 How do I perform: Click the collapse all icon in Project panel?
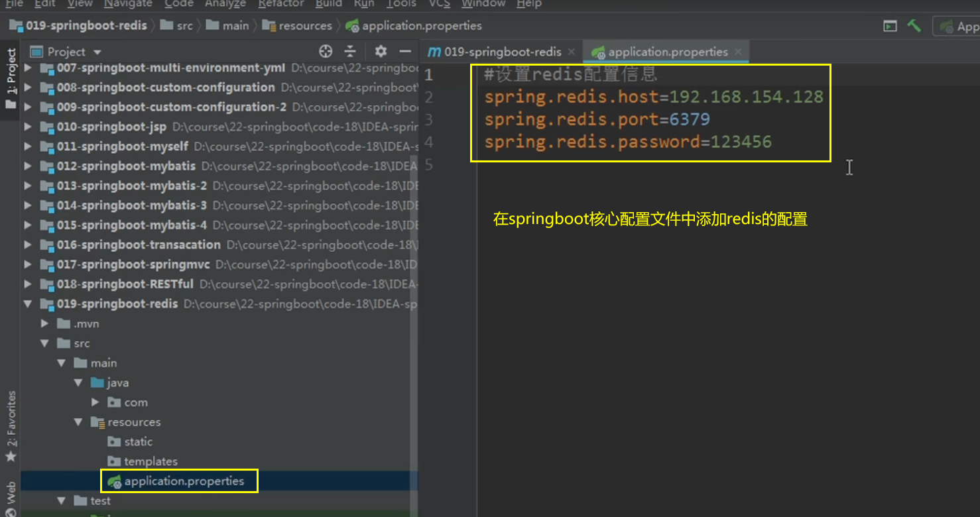(350, 51)
